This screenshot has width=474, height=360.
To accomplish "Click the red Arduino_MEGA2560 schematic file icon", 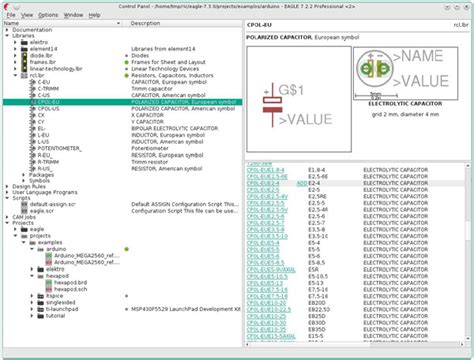I will click(x=49, y=262).
